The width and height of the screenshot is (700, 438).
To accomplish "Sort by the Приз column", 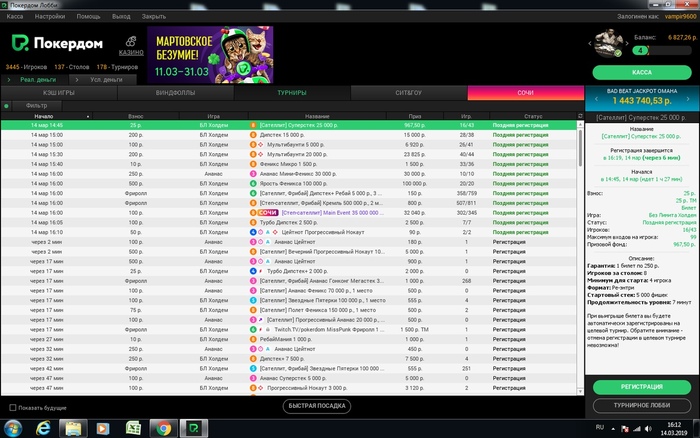I will tap(415, 116).
